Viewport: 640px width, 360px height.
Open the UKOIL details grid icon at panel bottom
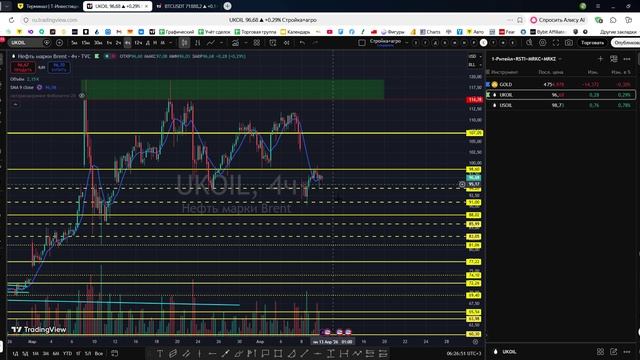tap(600, 351)
